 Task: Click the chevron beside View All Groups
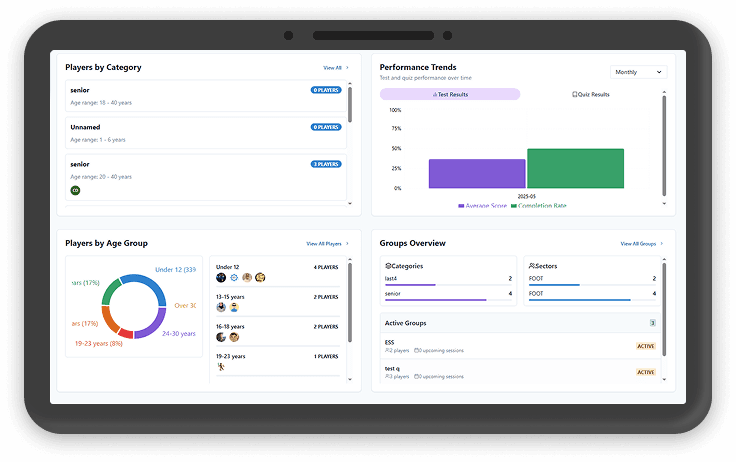662,244
